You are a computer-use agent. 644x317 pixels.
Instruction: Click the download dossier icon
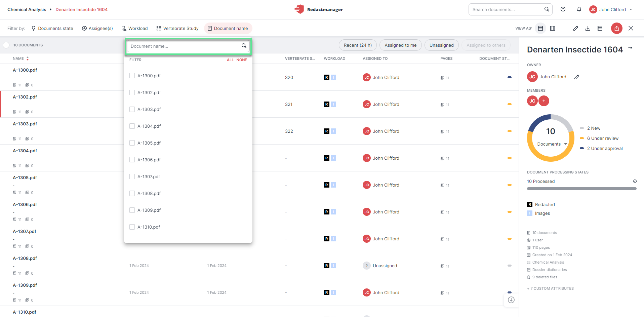pos(588,28)
